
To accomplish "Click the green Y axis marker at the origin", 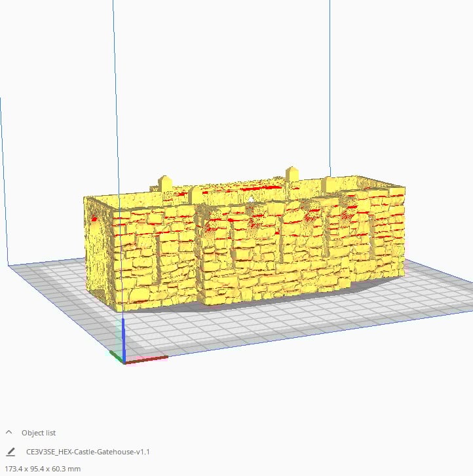I will point(115,355).
